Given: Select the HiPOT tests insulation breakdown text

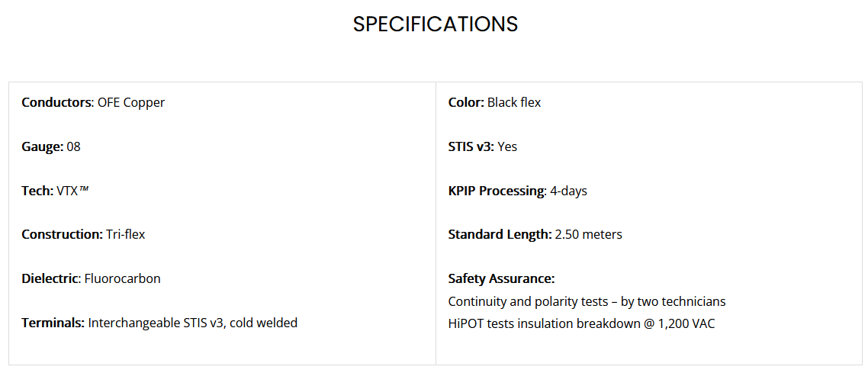Looking at the screenshot, I should point(582,323).
